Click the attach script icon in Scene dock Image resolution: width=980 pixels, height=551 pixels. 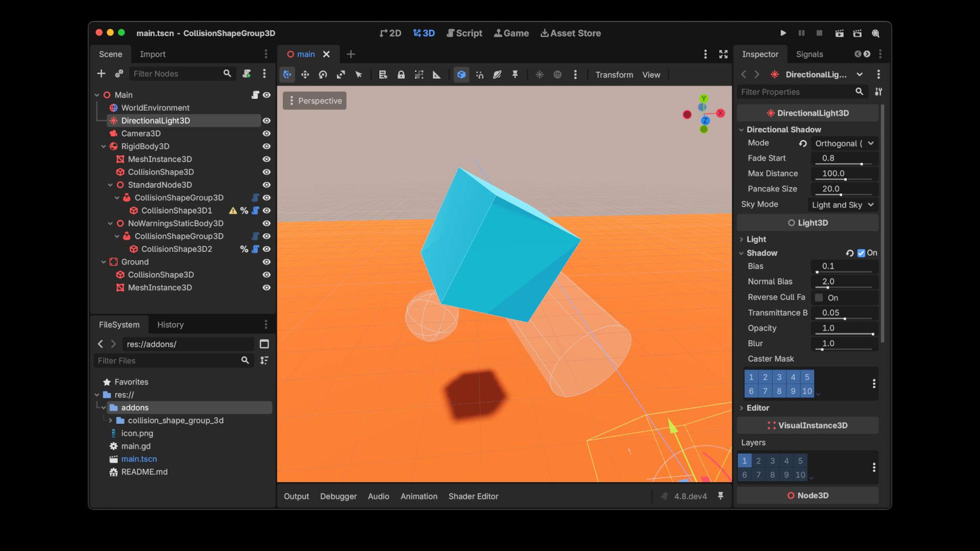(x=247, y=73)
